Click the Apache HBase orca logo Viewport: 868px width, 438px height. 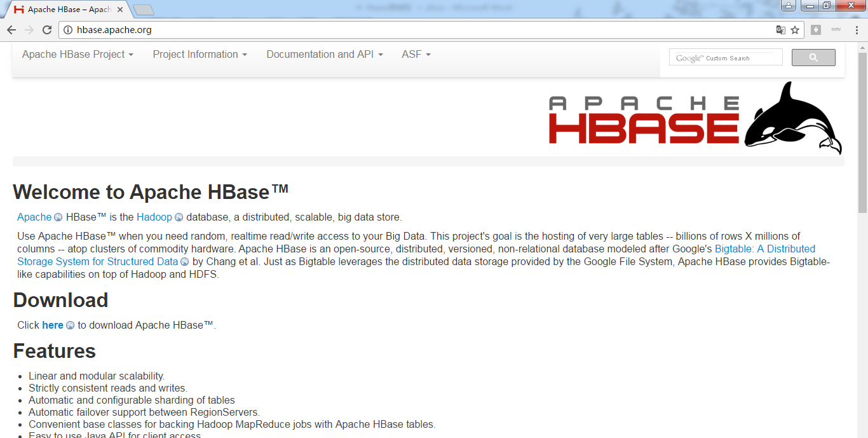pos(793,118)
